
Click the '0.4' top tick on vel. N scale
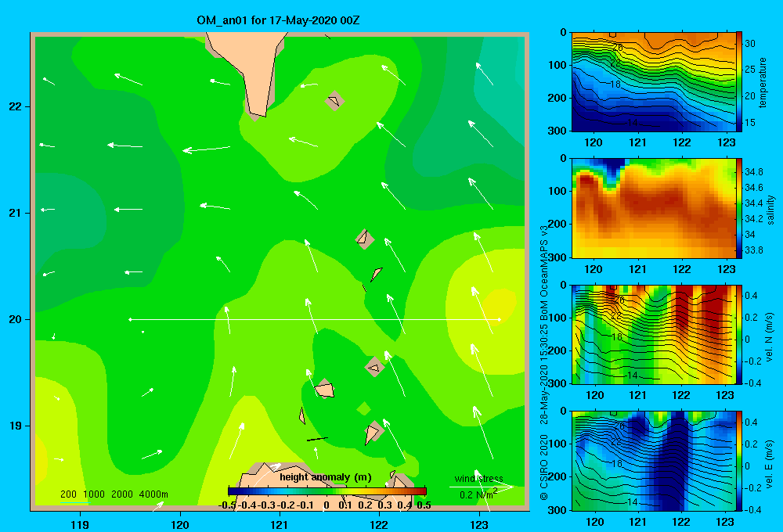(751, 296)
